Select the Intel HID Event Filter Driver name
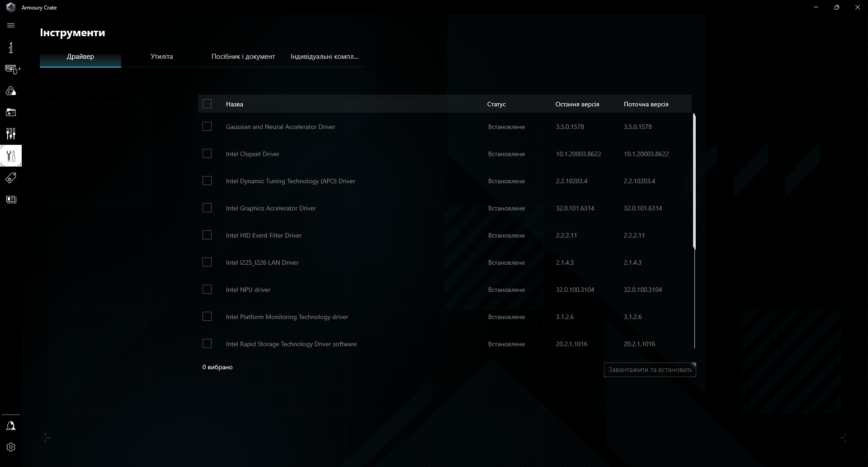The width and height of the screenshot is (868, 467). click(264, 235)
